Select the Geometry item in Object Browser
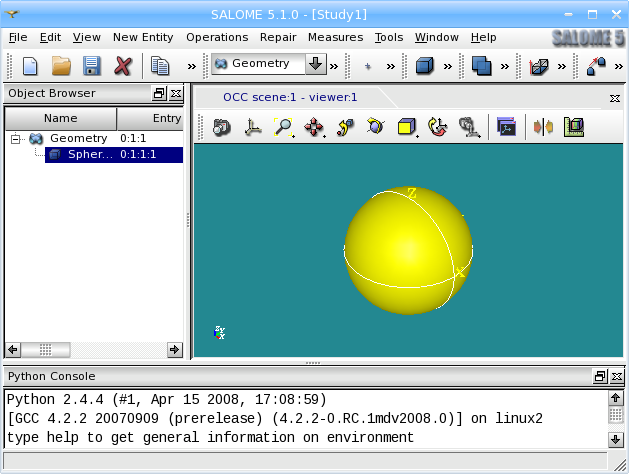This screenshot has height=474, width=629. tap(79, 138)
